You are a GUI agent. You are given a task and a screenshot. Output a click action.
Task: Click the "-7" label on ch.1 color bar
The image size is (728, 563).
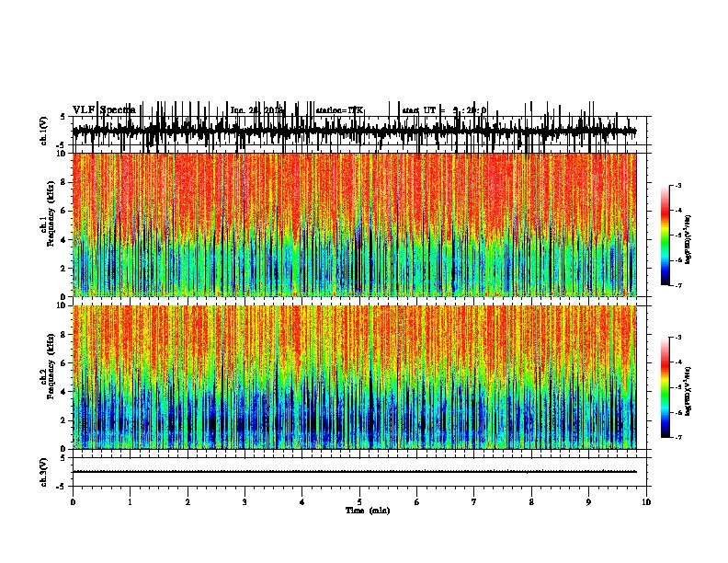click(x=678, y=285)
